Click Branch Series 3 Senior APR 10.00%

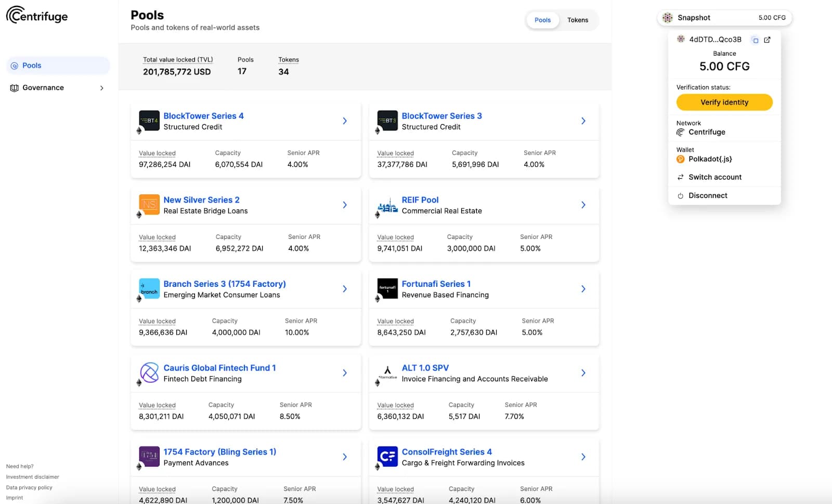297,333
